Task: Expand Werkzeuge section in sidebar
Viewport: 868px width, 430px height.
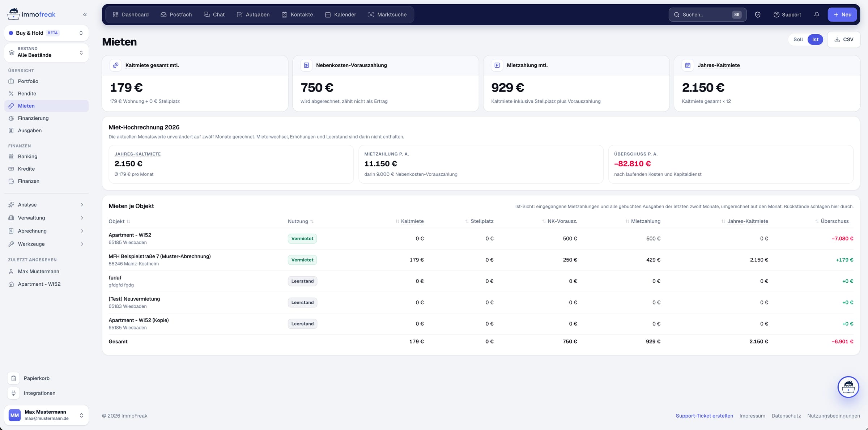Action: pos(46,244)
